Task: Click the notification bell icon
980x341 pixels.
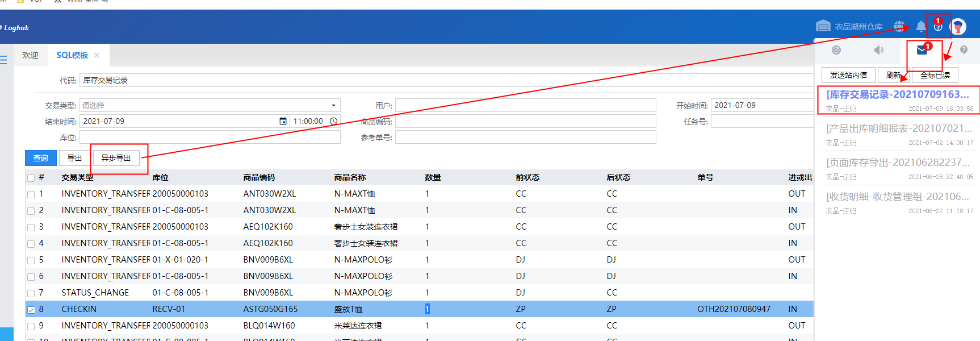Action: tap(920, 27)
